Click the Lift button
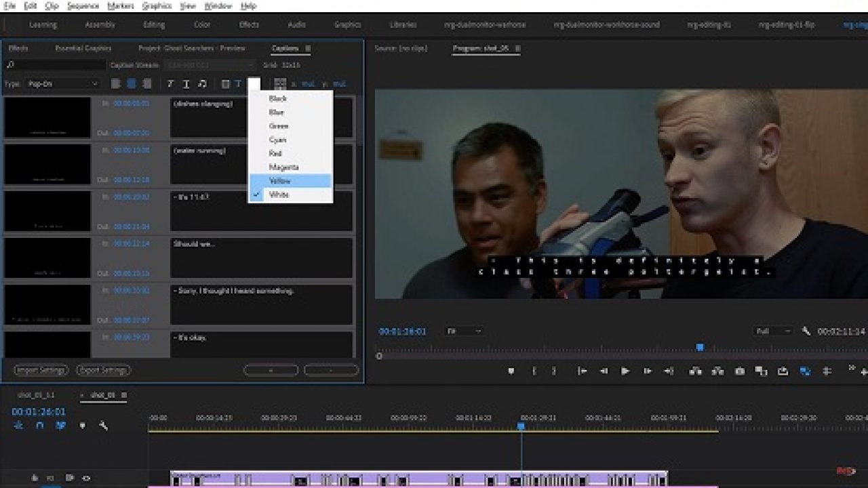The image size is (868, 488). point(695,371)
